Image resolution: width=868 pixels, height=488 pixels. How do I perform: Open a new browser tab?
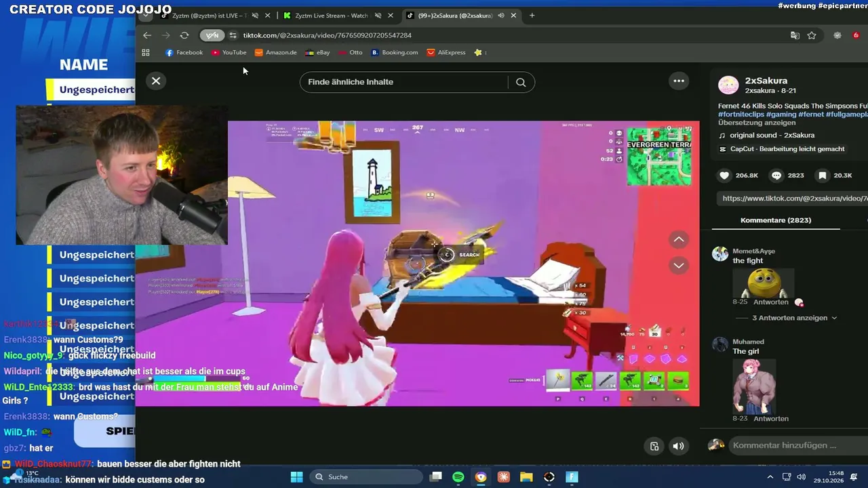(532, 16)
